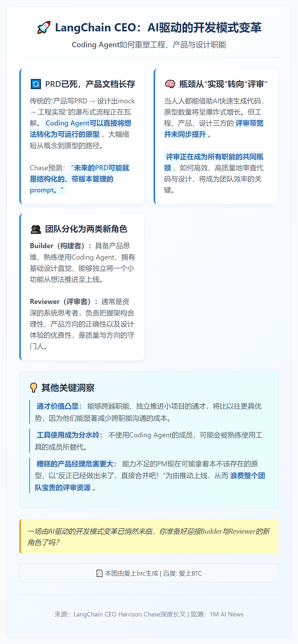Click highlighted text Coding Agent可以直接将想法转化为可运行的原型
The height and width of the screenshot is (644, 298).
pyautogui.click(x=80, y=129)
